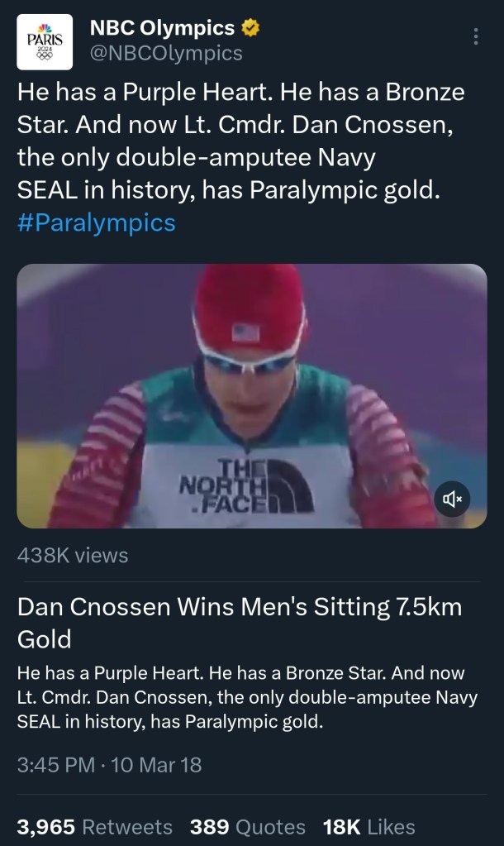Click the NBC Olympics display name
Screen dimensions: 504x846
(x=162, y=28)
